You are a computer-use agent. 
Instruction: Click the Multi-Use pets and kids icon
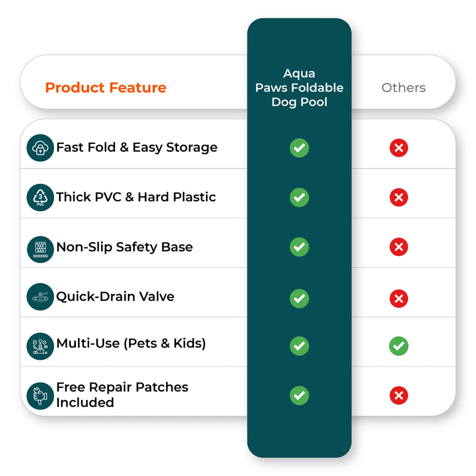click(x=40, y=346)
